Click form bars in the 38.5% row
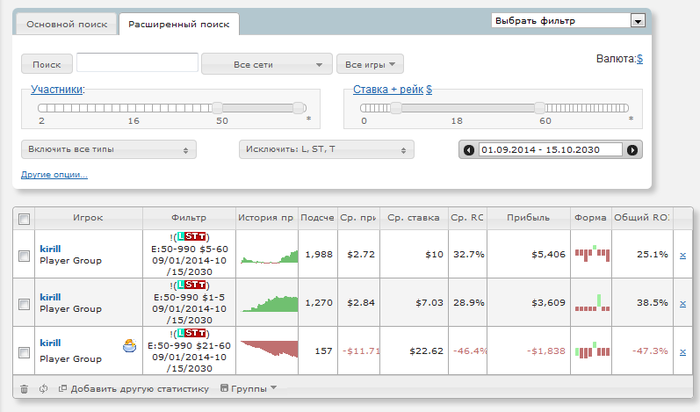 pyautogui.click(x=592, y=303)
